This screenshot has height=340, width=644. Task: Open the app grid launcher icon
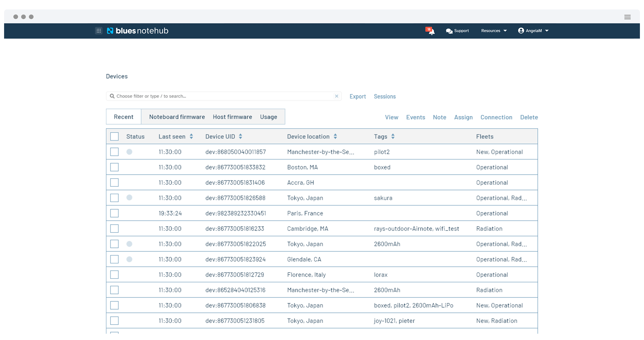99,31
